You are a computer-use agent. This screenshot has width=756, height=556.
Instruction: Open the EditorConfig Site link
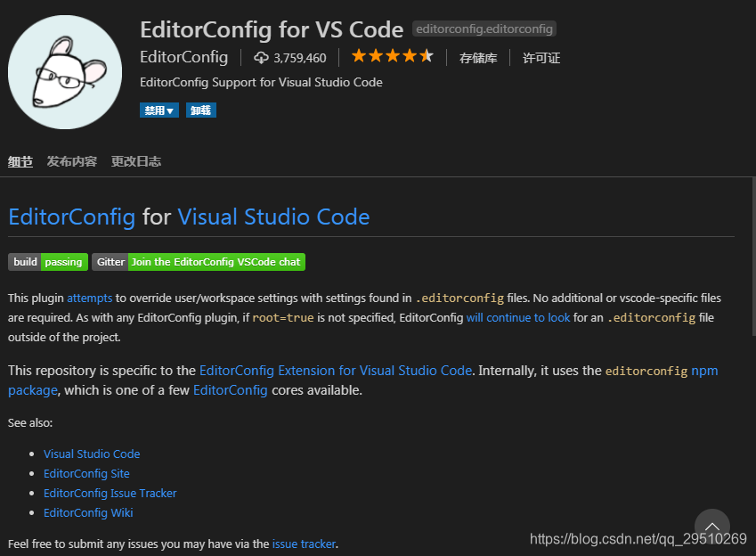[x=86, y=474]
